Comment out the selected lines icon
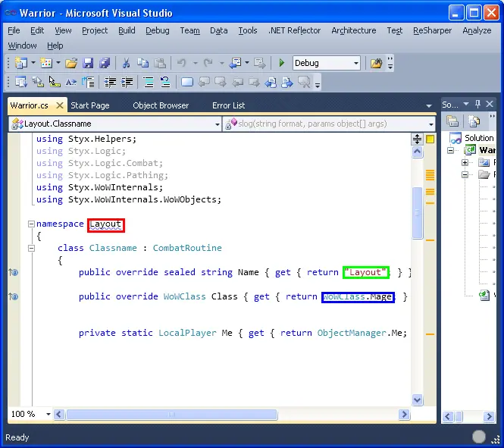Viewport: 504px width, 448px height. pos(149,83)
